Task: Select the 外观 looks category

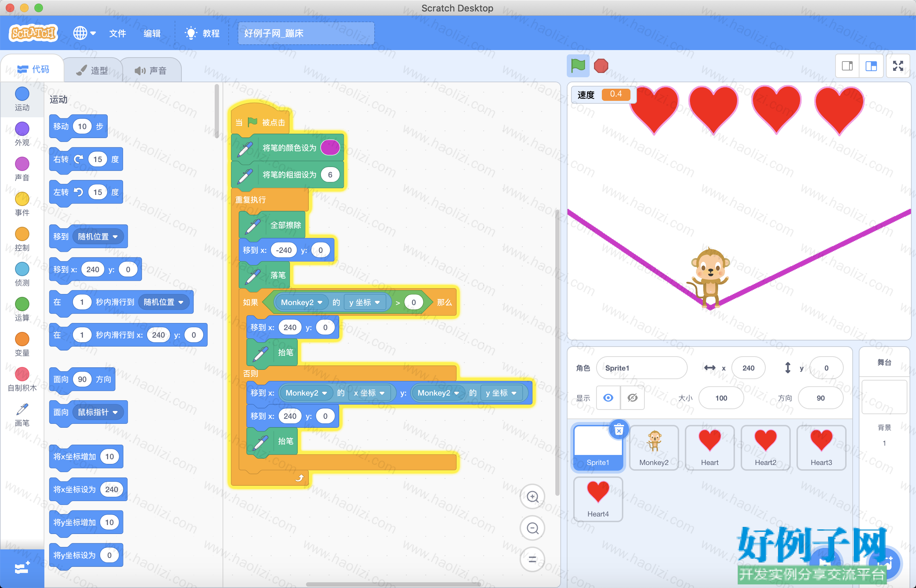Action: (22, 134)
